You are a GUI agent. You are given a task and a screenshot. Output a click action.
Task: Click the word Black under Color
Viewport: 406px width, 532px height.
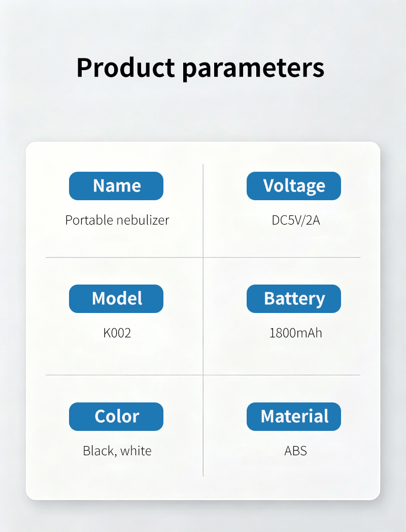pos(98,451)
